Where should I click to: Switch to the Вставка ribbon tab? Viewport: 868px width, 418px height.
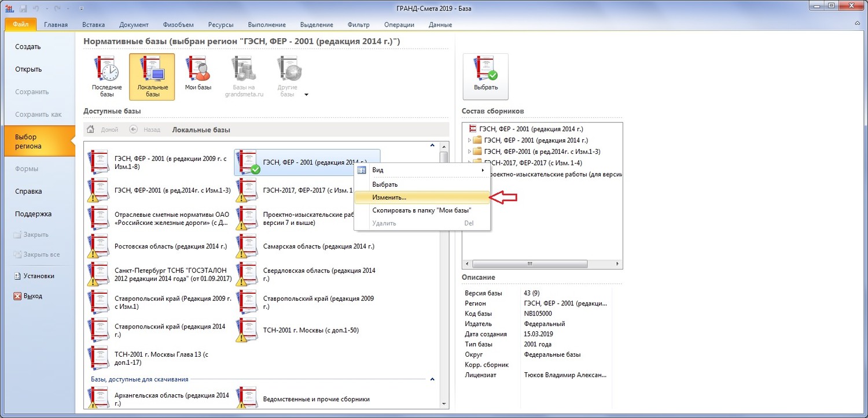(94, 24)
